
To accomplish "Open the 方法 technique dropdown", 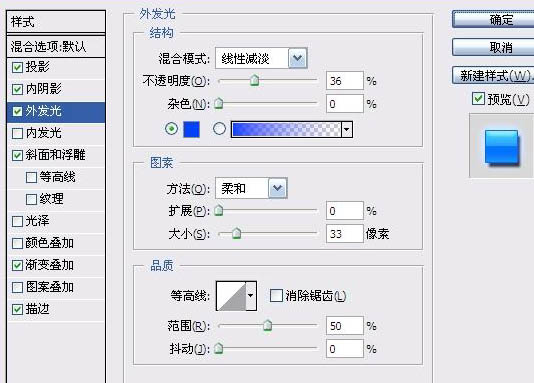I will 278,188.
